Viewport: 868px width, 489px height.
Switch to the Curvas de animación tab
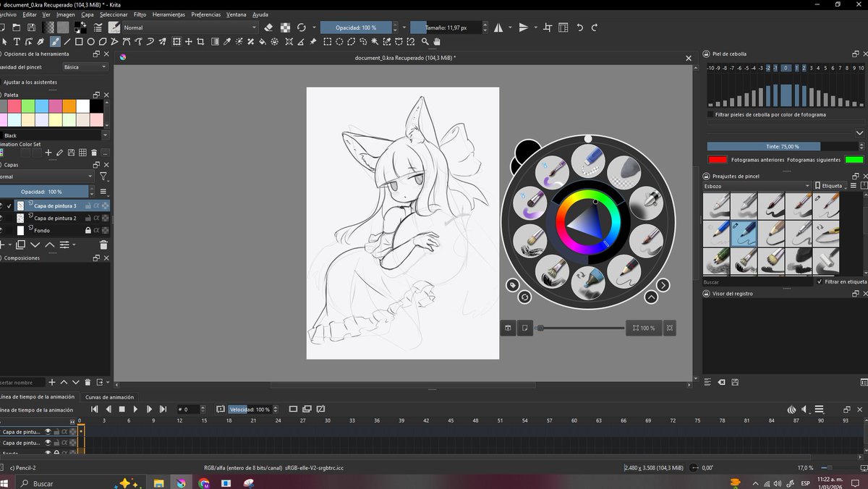coord(109,396)
